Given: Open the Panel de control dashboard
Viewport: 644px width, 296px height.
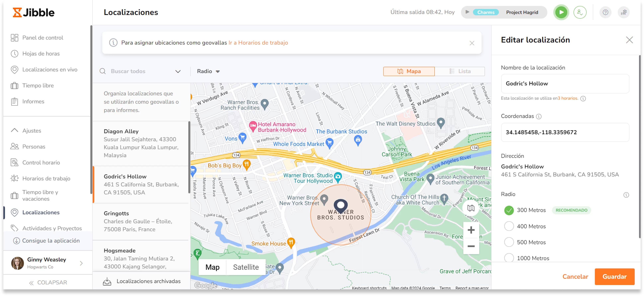Looking at the screenshot, I should point(43,38).
